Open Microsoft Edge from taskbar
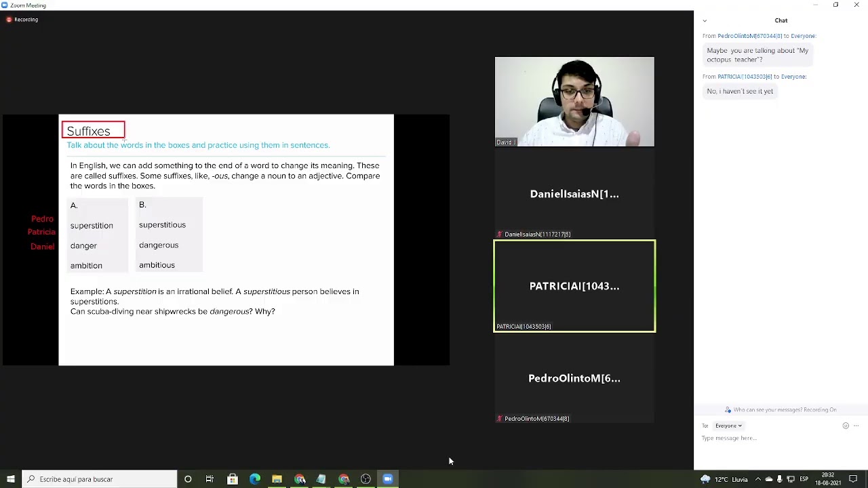Image resolution: width=868 pixels, height=488 pixels. (255, 479)
